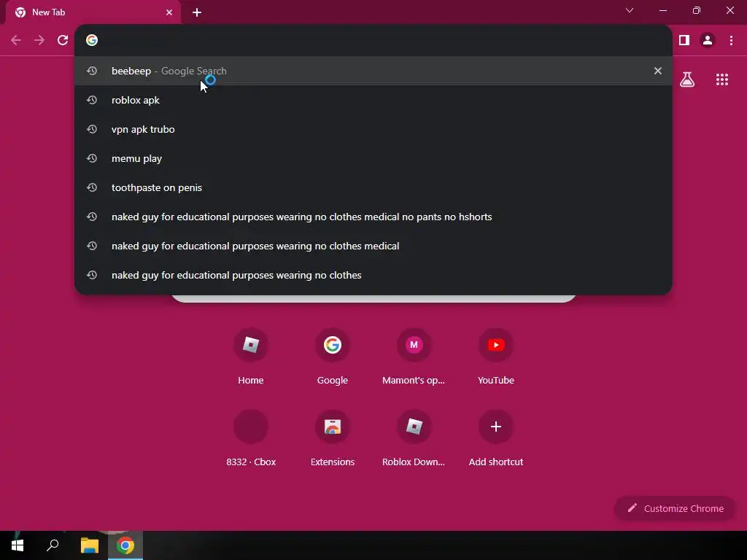This screenshot has height=560, width=747.
Task: Close the New Tab tab
Action: [169, 12]
